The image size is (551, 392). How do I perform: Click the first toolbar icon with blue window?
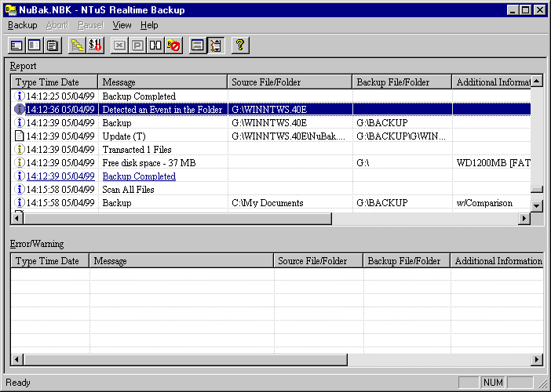16,45
